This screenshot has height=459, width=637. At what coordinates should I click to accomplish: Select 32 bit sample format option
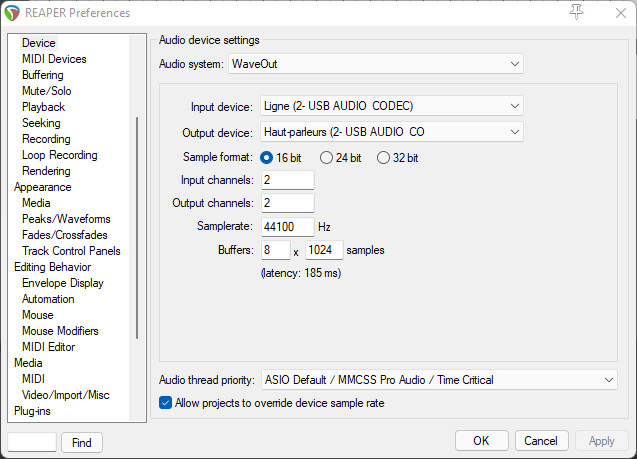point(383,157)
